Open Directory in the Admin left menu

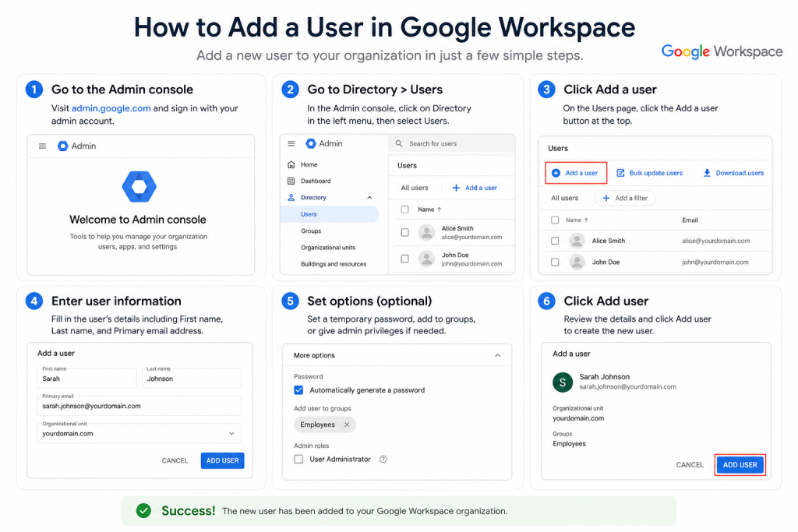[313, 197]
